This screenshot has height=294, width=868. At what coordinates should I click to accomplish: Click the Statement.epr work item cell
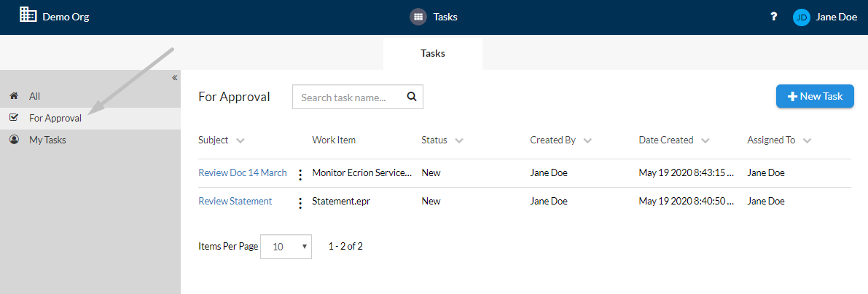tap(341, 201)
